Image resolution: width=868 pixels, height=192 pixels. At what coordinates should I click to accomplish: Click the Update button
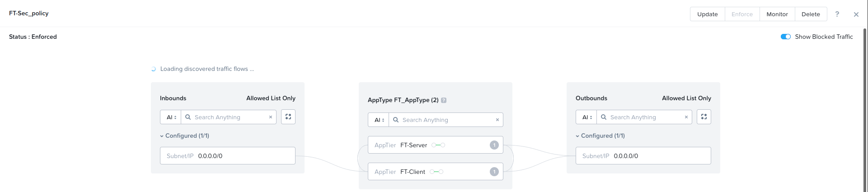tap(707, 14)
